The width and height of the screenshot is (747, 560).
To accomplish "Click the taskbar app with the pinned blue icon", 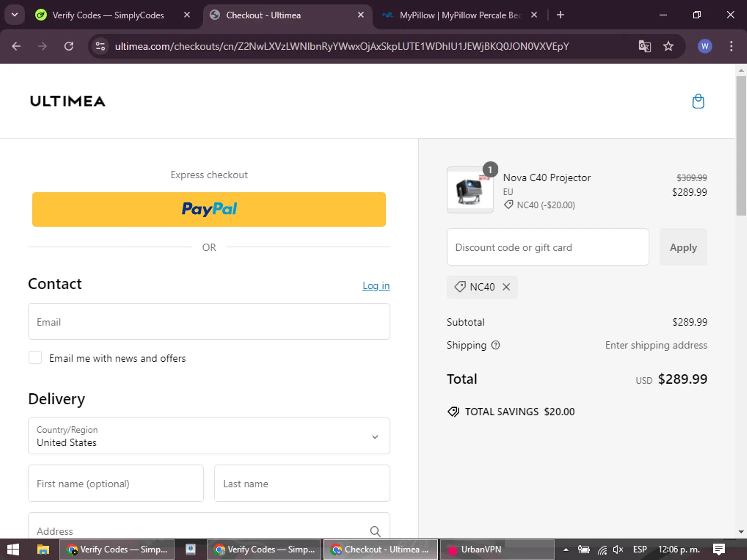I will coord(190,549).
